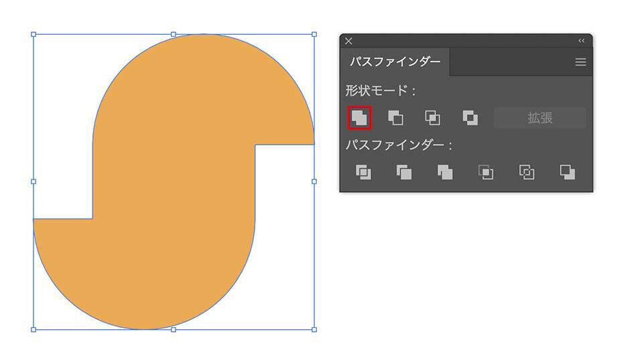Open the Pathfinder panel hamburger menu

[x=580, y=62]
